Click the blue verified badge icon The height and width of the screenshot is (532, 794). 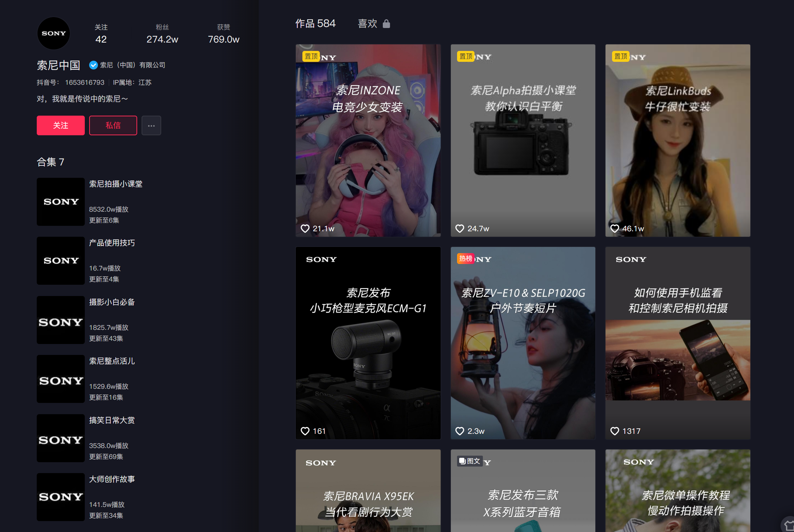[93, 65]
